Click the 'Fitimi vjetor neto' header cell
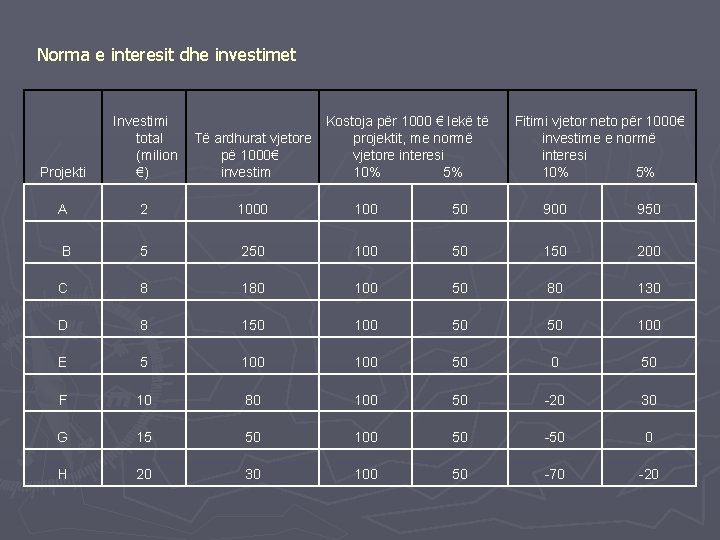This screenshot has width=720, height=540. point(602,137)
